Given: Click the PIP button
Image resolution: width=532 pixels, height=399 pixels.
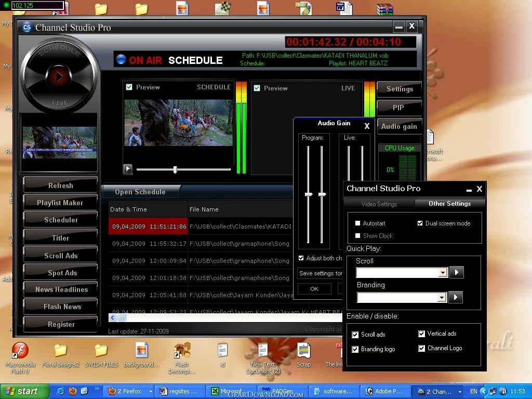Looking at the screenshot, I should tap(398, 108).
